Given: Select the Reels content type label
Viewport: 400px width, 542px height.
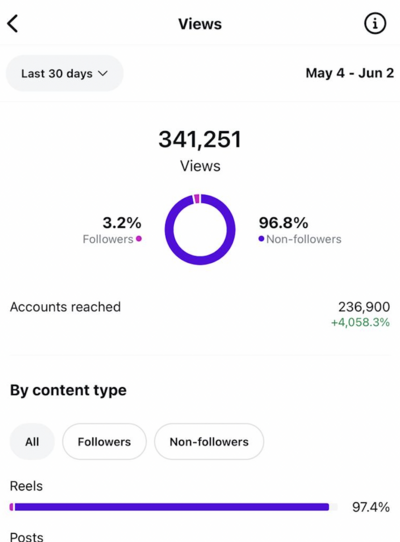Looking at the screenshot, I should (x=26, y=486).
